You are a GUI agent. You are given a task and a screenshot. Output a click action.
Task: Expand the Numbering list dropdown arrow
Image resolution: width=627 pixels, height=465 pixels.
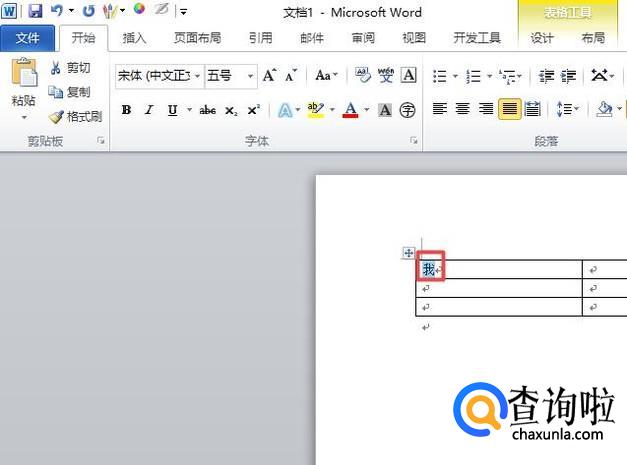click(489, 76)
